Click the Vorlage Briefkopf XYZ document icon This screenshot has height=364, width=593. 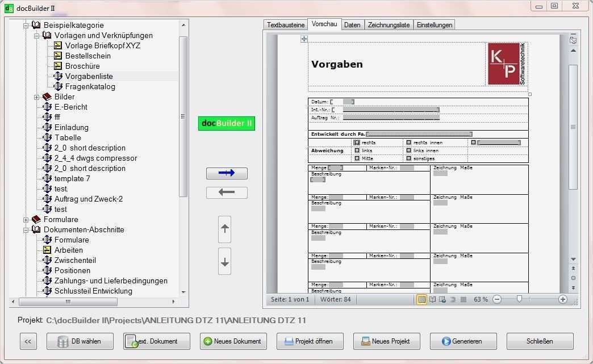click(58, 46)
